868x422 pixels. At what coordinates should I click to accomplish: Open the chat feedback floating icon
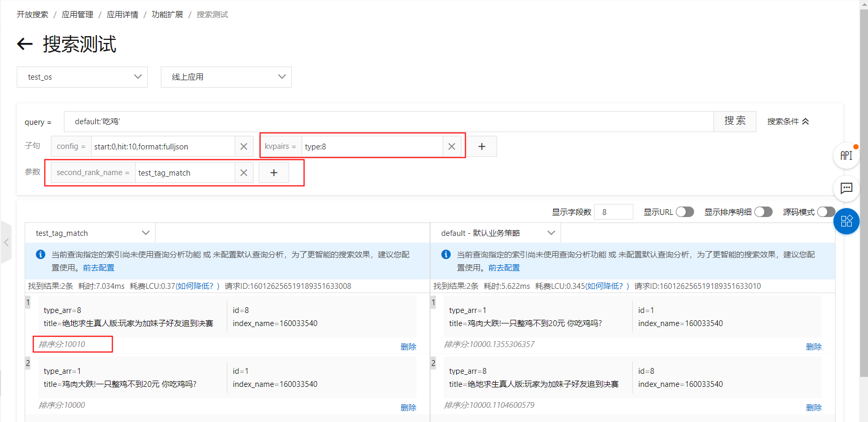[x=846, y=188]
